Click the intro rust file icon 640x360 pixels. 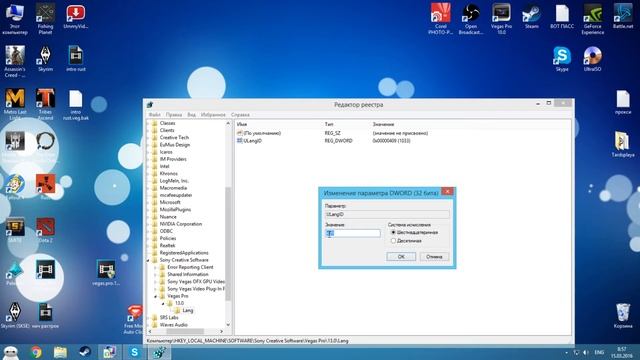point(76,59)
